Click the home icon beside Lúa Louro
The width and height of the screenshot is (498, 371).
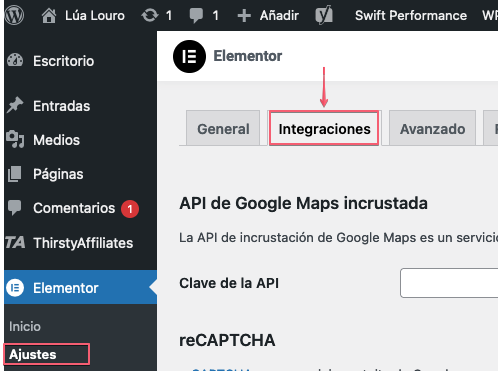(49, 16)
